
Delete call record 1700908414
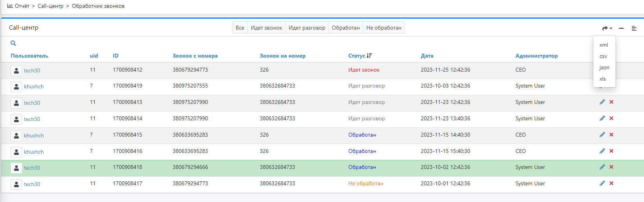tap(611, 118)
